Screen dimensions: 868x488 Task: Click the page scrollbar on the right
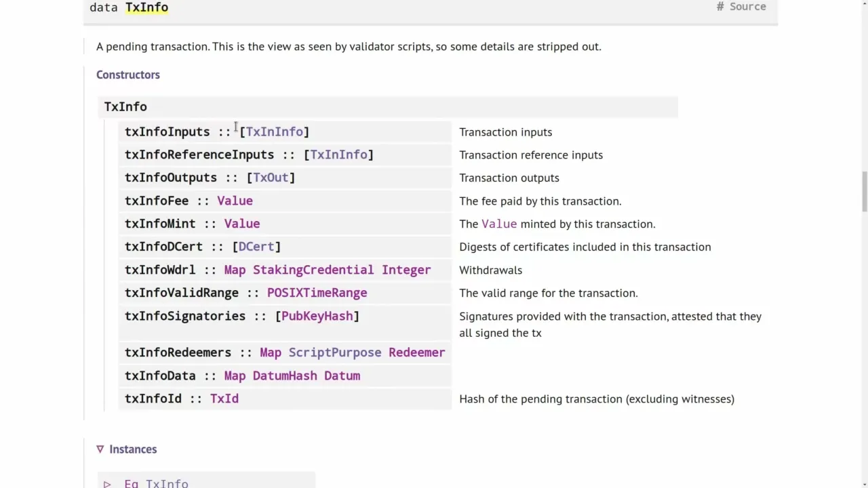click(864, 193)
